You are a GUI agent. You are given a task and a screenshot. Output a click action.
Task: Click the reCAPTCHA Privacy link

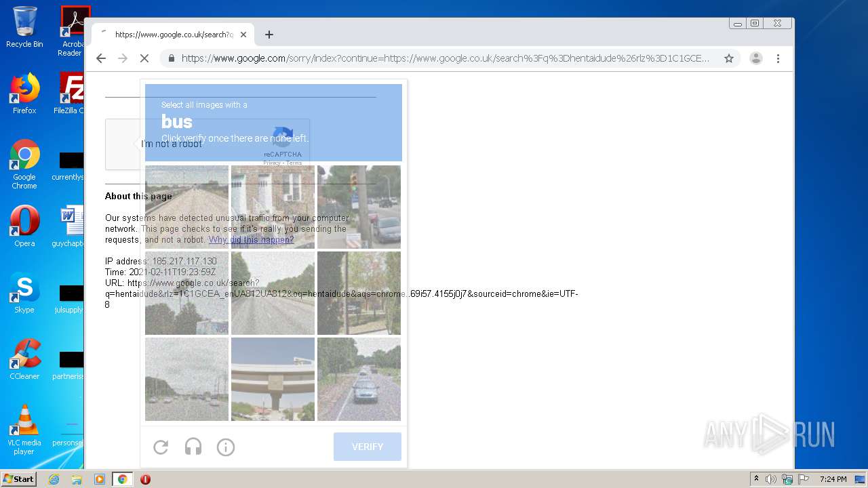pos(272,163)
